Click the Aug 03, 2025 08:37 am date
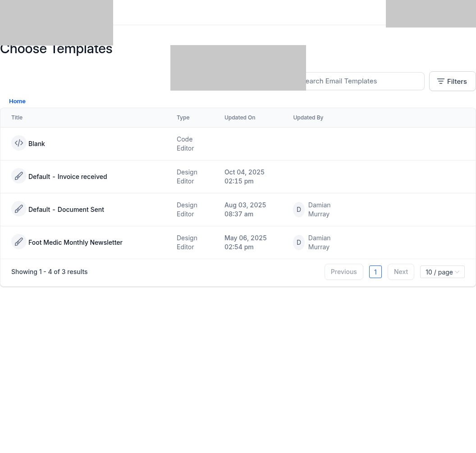 245,210
